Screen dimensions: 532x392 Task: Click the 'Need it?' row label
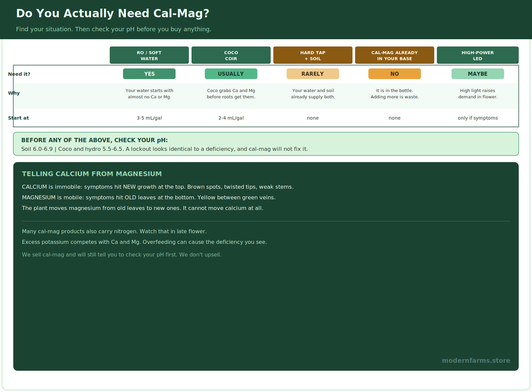pos(19,74)
